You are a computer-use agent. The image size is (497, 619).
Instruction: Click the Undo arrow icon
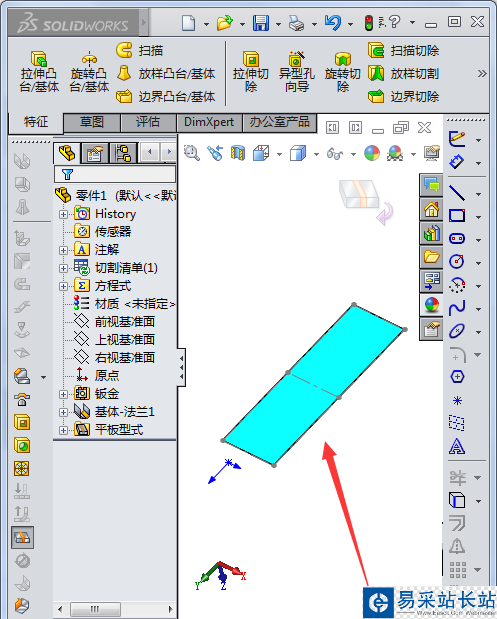point(333,23)
